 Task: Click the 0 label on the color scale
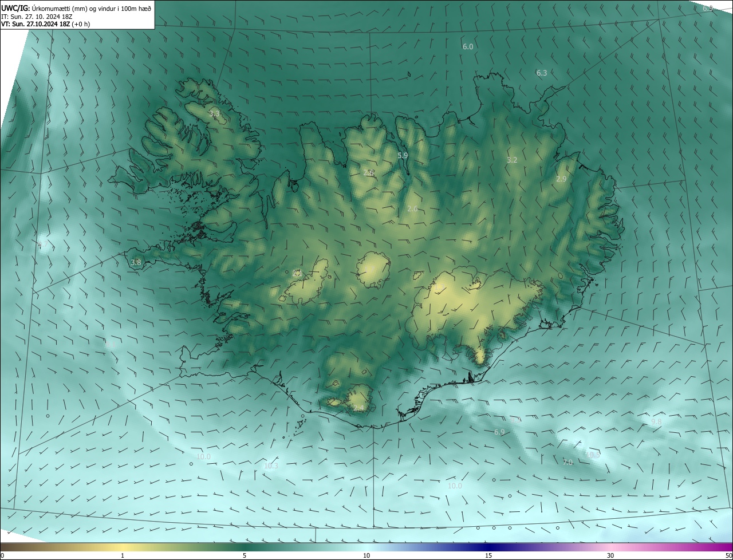[2, 555]
